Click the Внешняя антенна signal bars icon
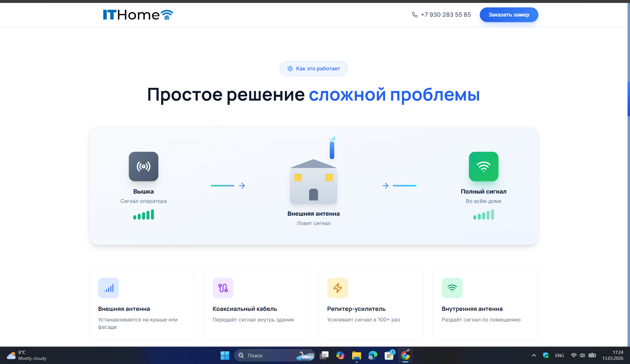 coord(109,288)
